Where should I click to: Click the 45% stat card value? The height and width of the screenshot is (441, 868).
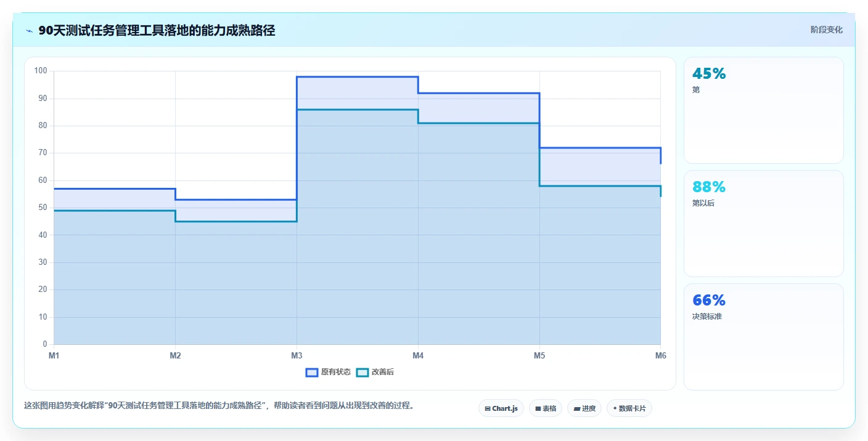click(709, 74)
